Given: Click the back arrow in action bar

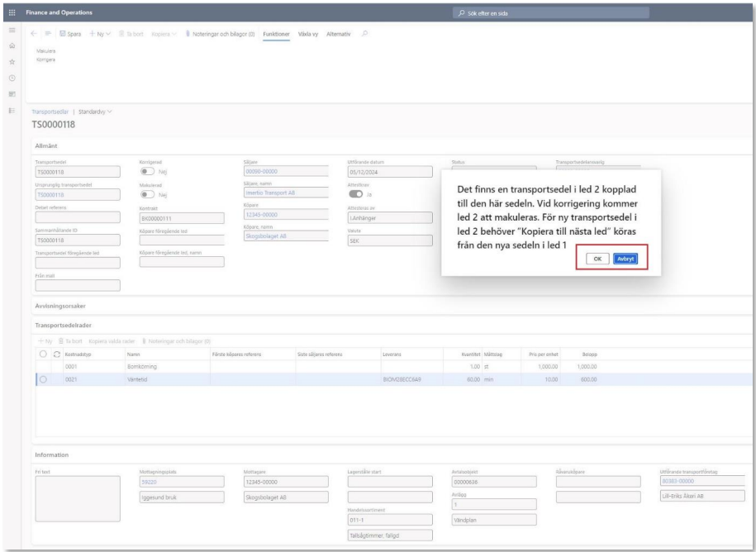Looking at the screenshot, I should pyautogui.click(x=35, y=34).
